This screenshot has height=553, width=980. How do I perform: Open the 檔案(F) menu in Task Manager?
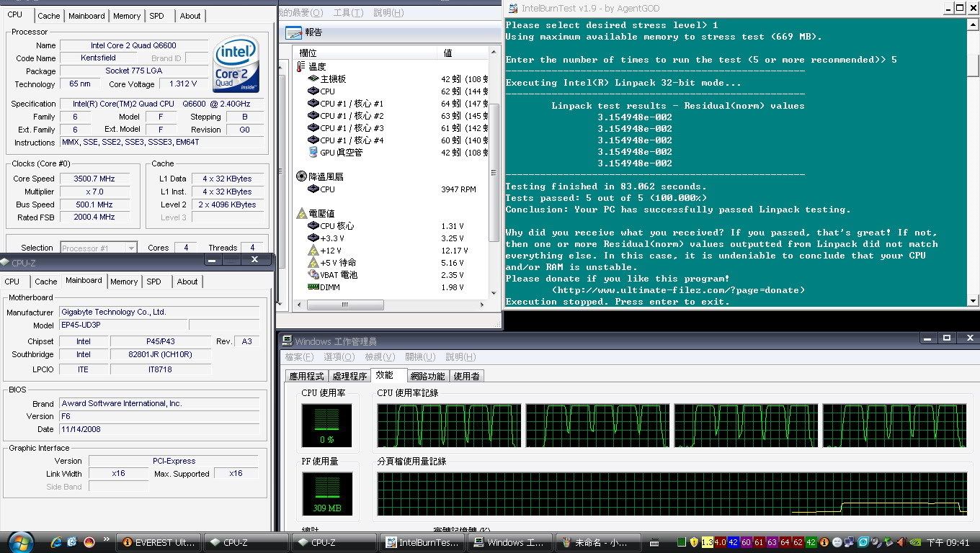pyautogui.click(x=299, y=357)
